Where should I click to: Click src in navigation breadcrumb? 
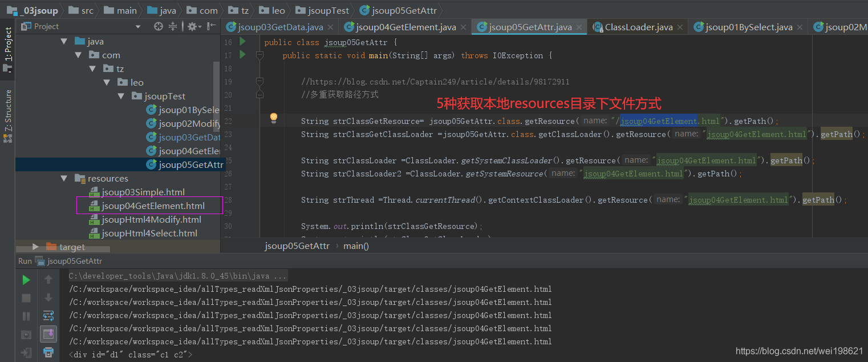tap(80, 10)
